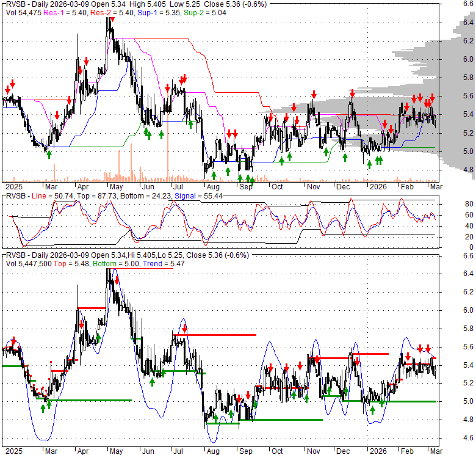
Task: Click 'Apr' on the bottom chart's time axis
Action: click(82, 451)
